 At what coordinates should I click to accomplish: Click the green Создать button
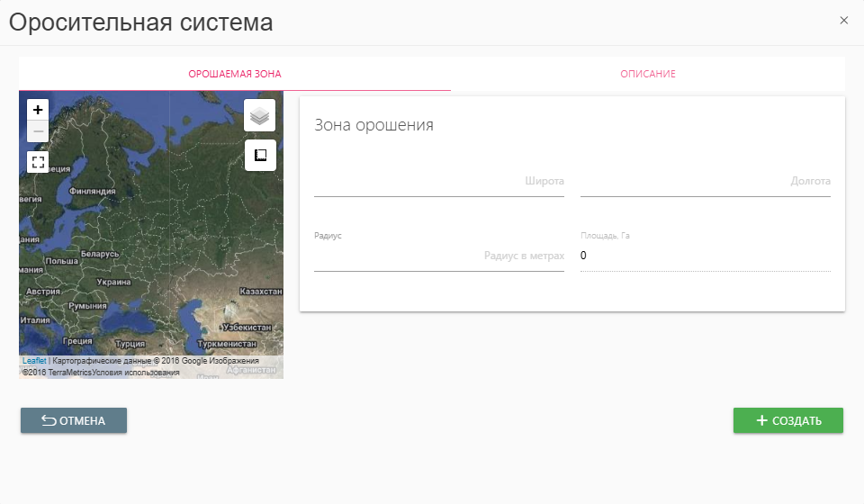787,420
